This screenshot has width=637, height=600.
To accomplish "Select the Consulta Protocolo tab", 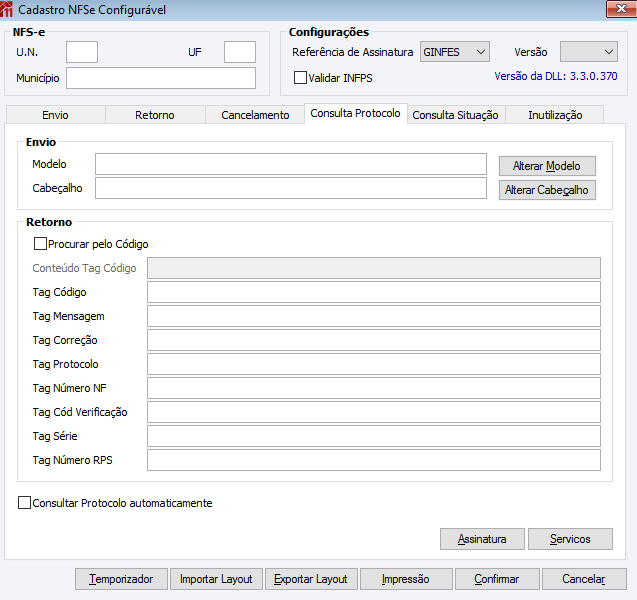I will [355, 113].
